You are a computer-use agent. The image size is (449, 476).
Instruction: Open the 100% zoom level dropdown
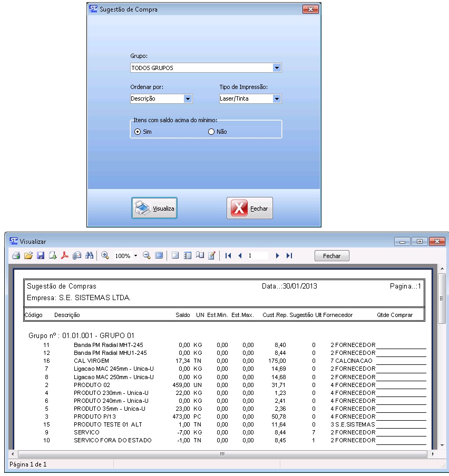[x=135, y=256]
